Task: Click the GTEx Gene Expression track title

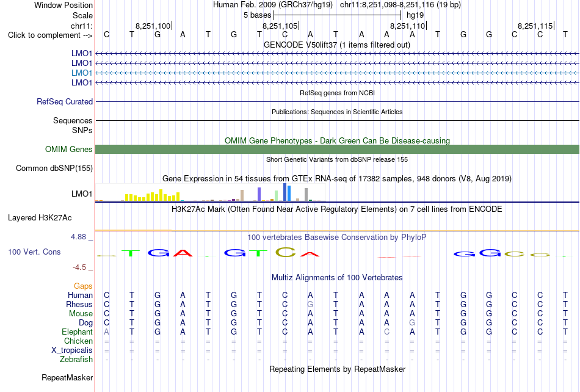Action: click(336, 179)
